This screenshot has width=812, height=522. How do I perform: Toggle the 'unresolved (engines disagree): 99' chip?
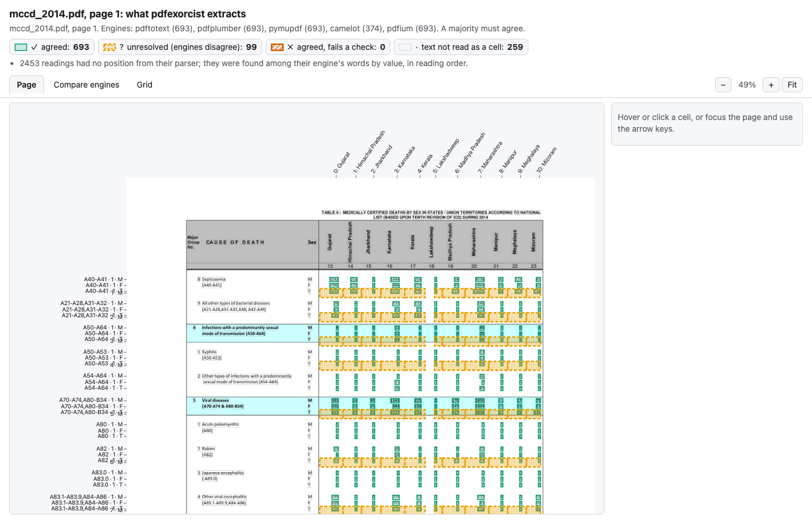(x=180, y=47)
